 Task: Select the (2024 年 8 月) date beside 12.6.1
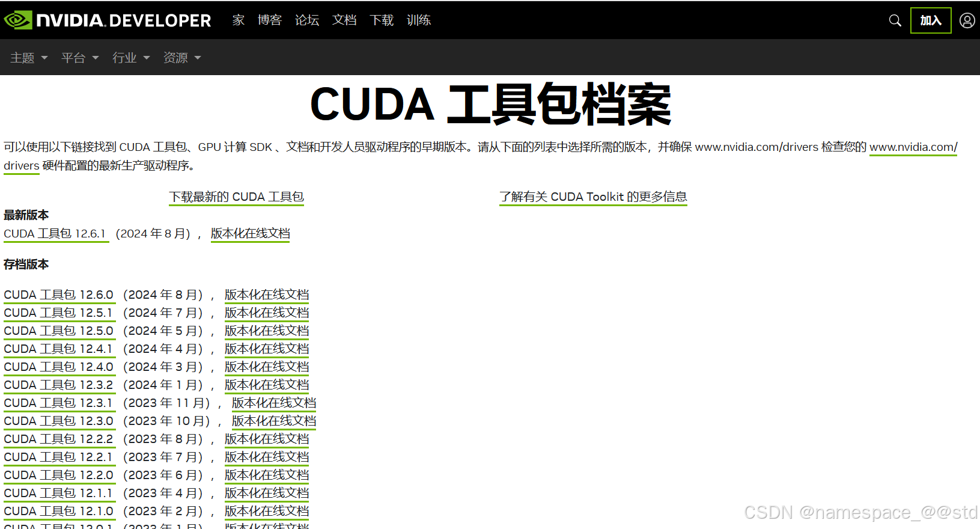[x=153, y=234]
